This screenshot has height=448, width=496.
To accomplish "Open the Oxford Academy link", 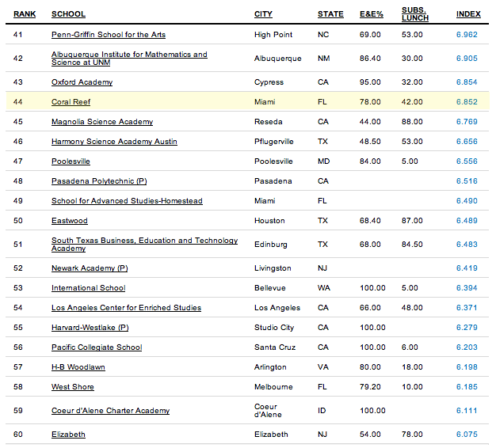I will pos(82,82).
